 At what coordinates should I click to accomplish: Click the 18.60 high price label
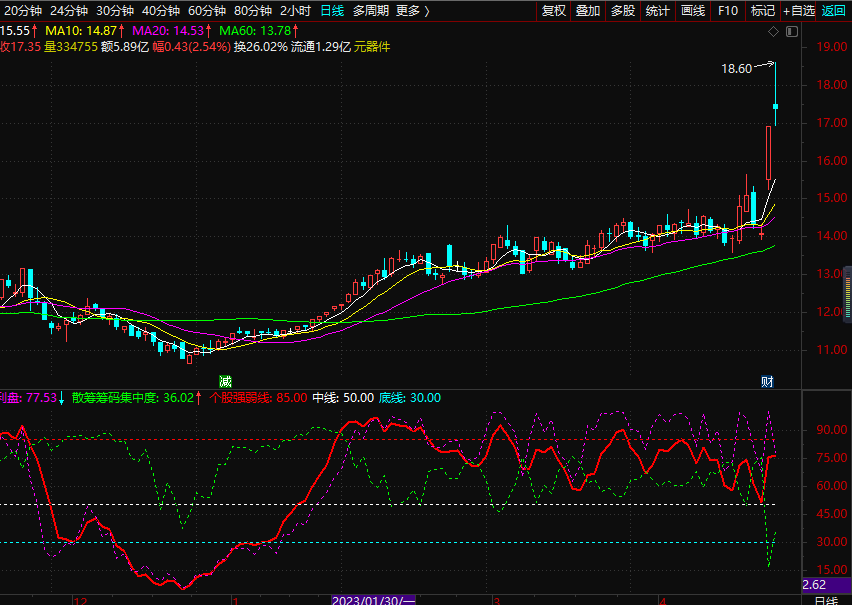click(x=736, y=69)
